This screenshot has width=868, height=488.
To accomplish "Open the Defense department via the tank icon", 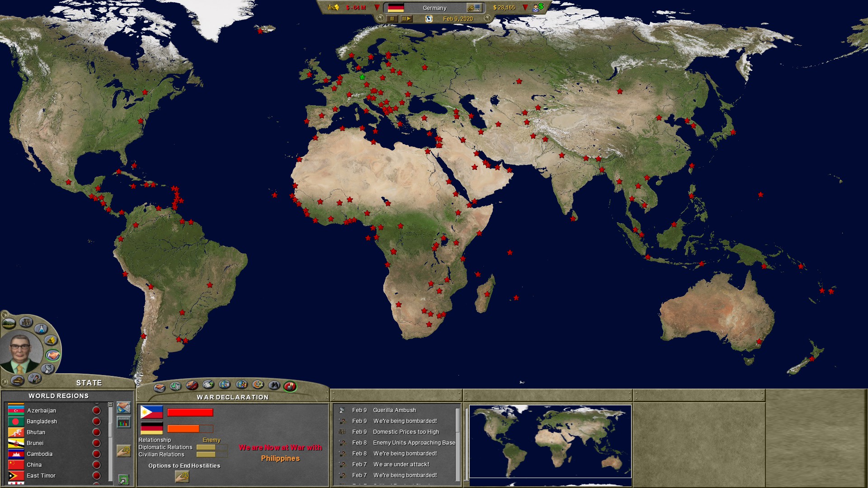I will pyautogui.click(x=17, y=381).
